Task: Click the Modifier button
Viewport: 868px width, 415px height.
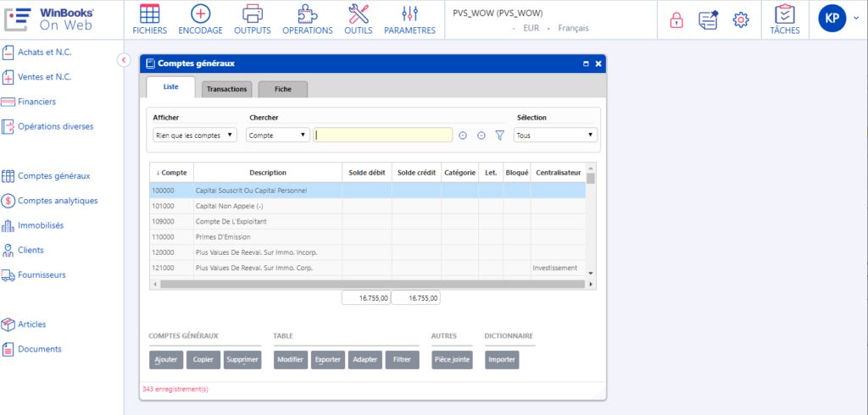Action: click(x=291, y=360)
